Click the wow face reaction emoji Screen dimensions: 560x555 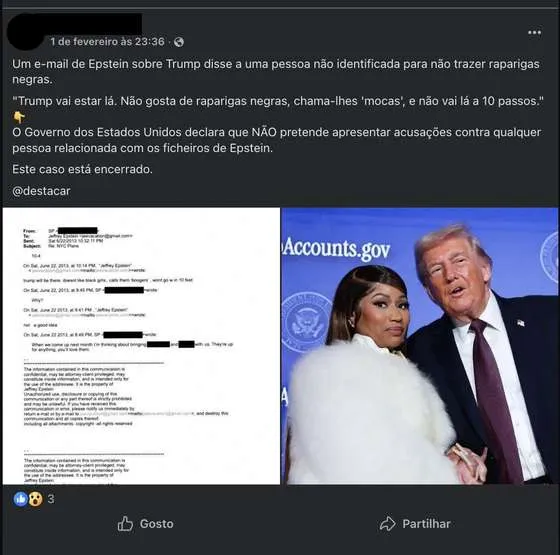[35, 499]
